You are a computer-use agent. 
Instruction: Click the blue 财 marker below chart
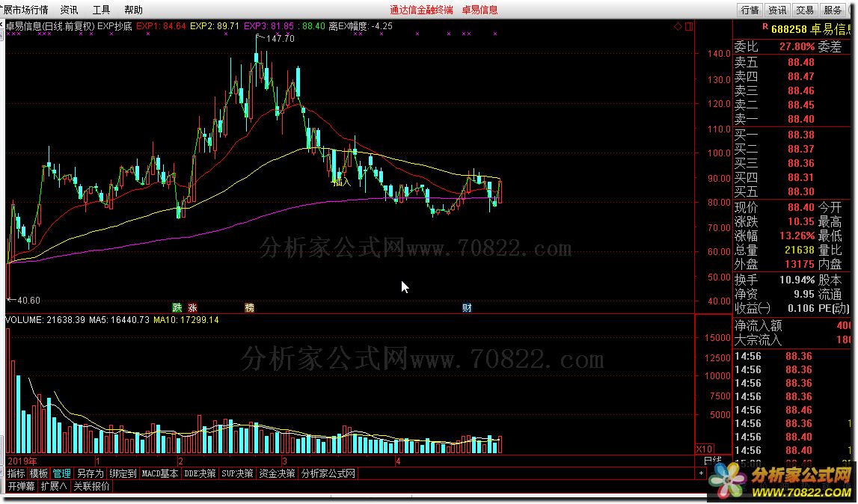pos(467,307)
